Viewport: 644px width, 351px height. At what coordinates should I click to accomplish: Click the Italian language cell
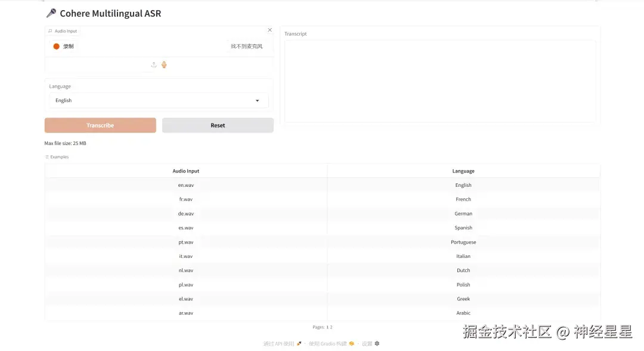(x=463, y=256)
